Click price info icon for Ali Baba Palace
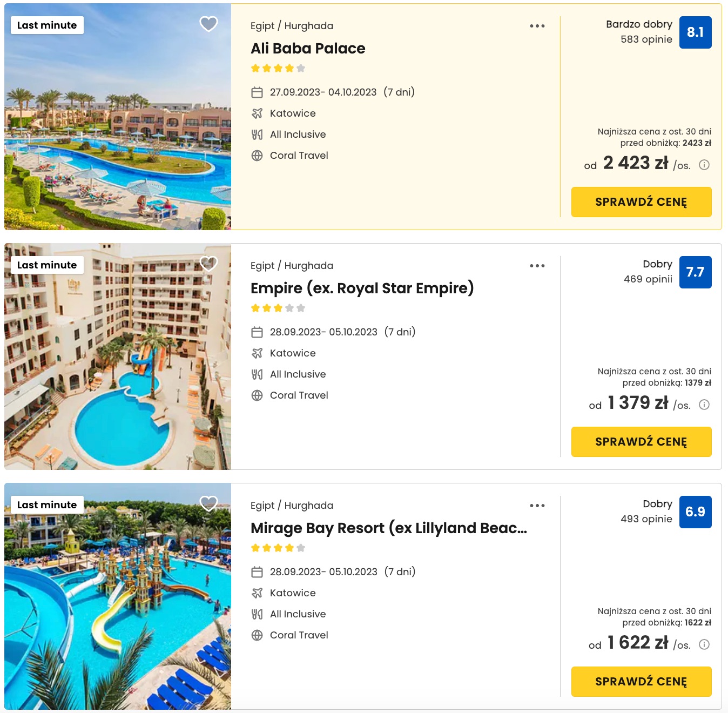The height and width of the screenshot is (713, 728). [x=704, y=165]
